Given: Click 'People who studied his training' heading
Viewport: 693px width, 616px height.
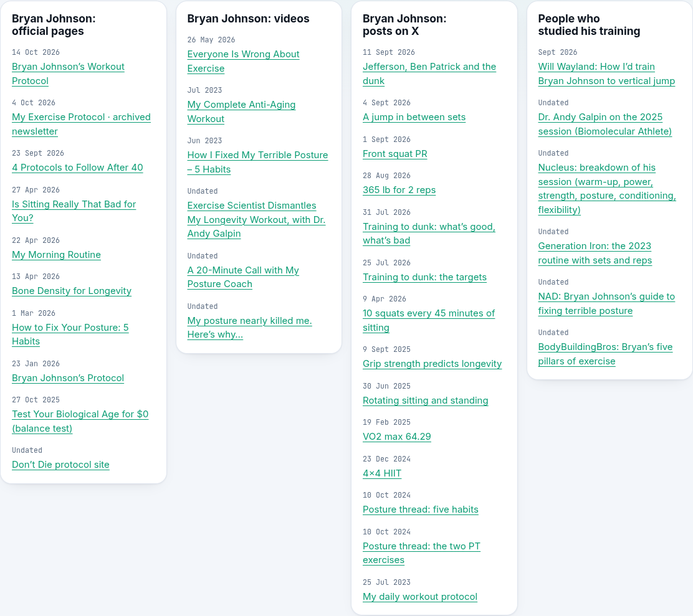Looking at the screenshot, I should (x=589, y=25).
